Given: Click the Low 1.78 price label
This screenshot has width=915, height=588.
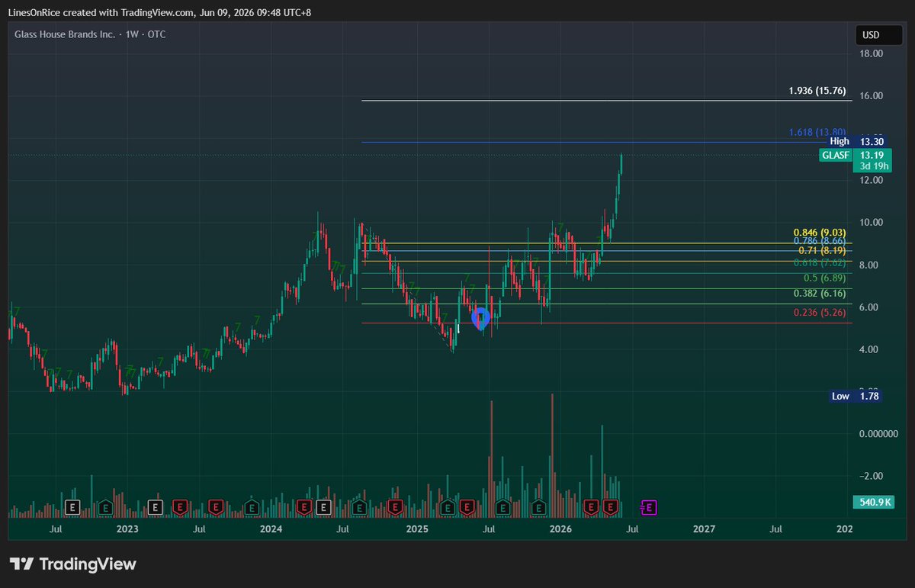Looking at the screenshot, I should pos(855,397).
